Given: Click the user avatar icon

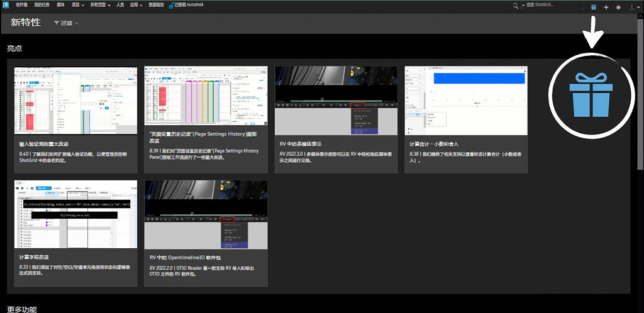Looking at the screenshot, I should [631, 6].
